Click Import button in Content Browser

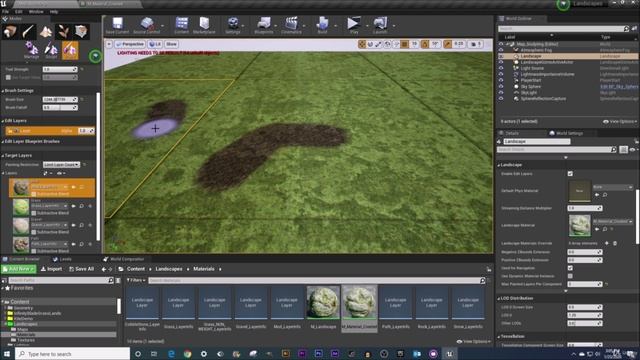(x=51, y=269)
